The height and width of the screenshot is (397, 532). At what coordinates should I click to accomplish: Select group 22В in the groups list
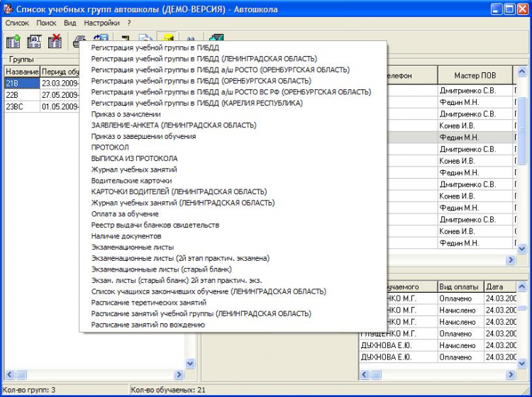coord(12,94)
